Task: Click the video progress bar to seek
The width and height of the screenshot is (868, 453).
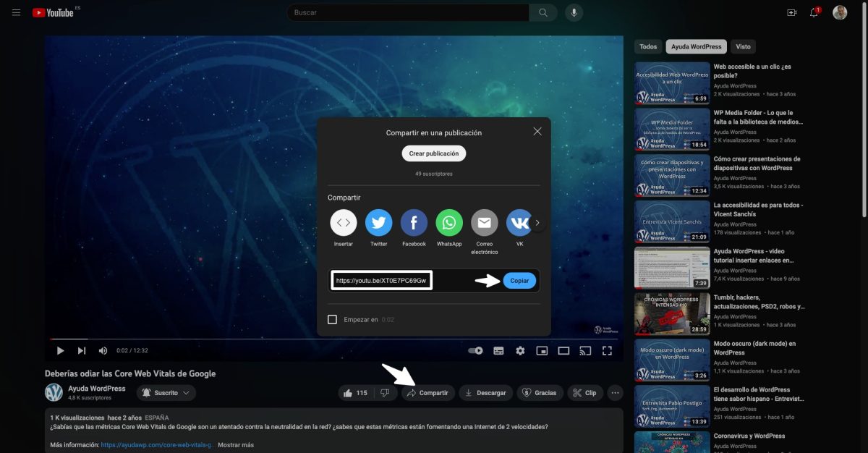Action: (x=289, y=337)
